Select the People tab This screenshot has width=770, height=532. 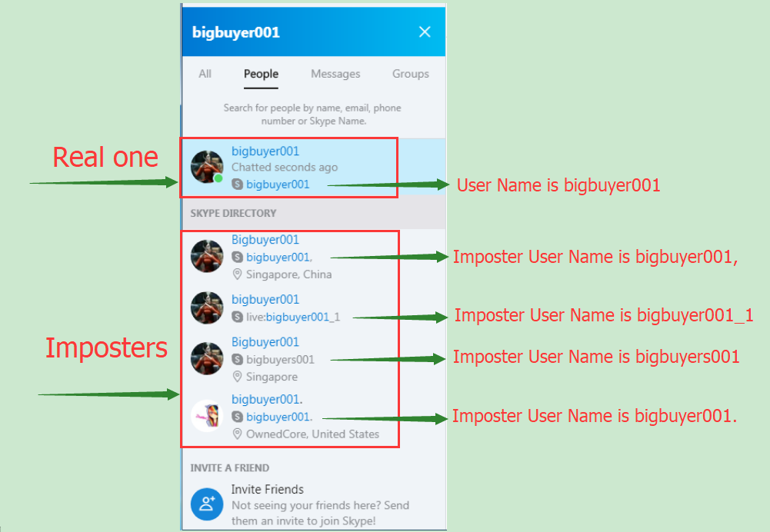tap(261, 74)
